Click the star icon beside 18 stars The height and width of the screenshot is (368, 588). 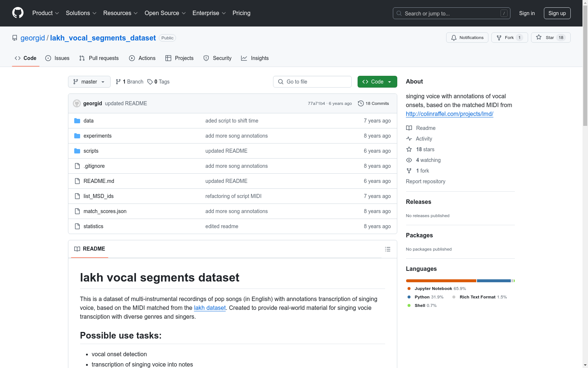[x=409, y=149]
